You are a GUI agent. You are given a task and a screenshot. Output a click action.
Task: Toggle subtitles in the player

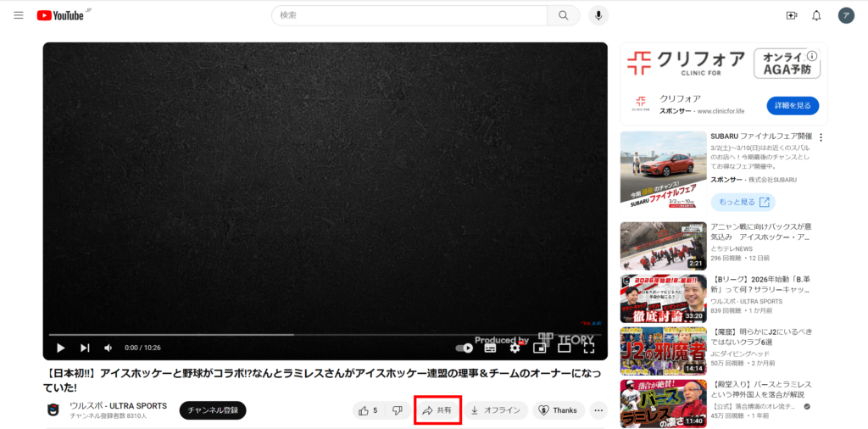pos(490,348)
